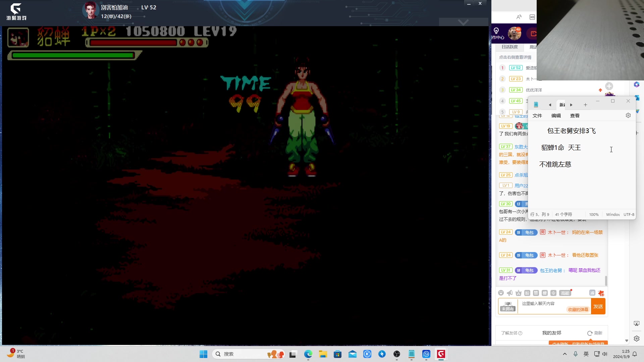Open 收藏的弹幕 saved comments

click(x=578, y=309)
